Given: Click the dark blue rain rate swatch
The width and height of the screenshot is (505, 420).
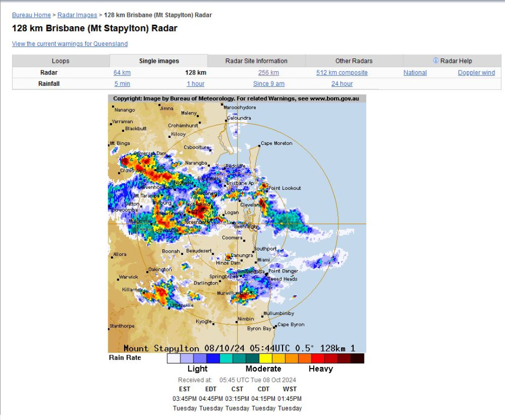Looking at the screenshot, I should pyautogui.click(x=213, y=358).
